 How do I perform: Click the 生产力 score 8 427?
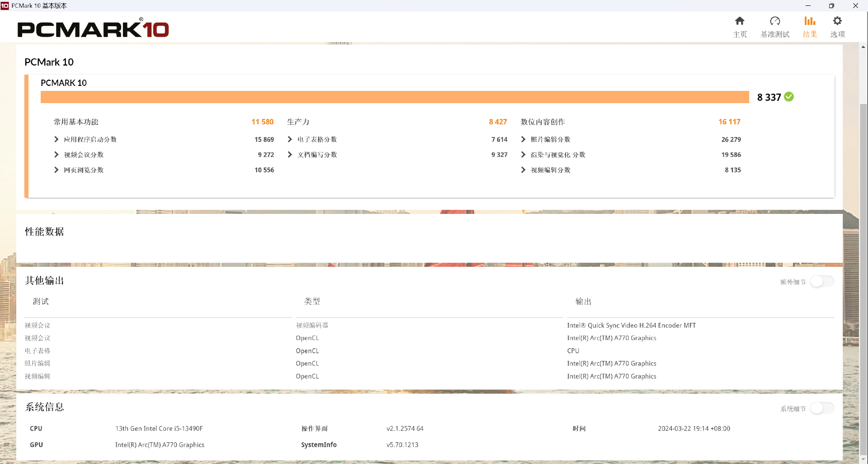coord(498,122)
